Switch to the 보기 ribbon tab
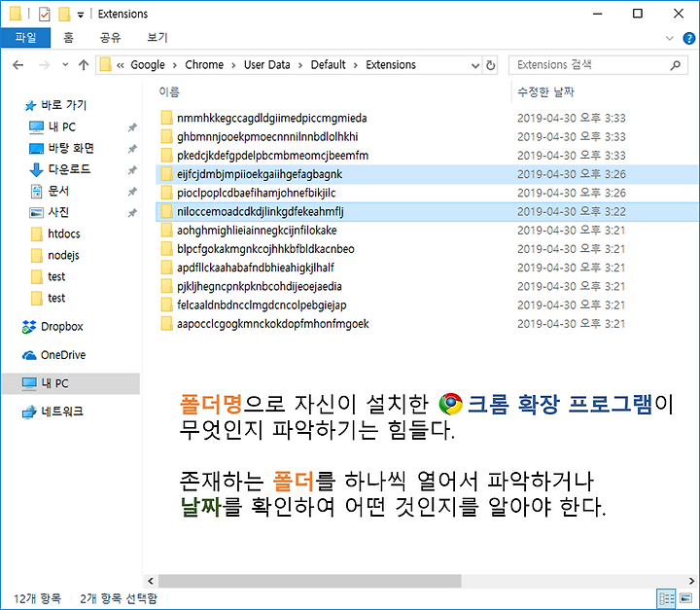 pyautogui.click(x=157, y=38)
